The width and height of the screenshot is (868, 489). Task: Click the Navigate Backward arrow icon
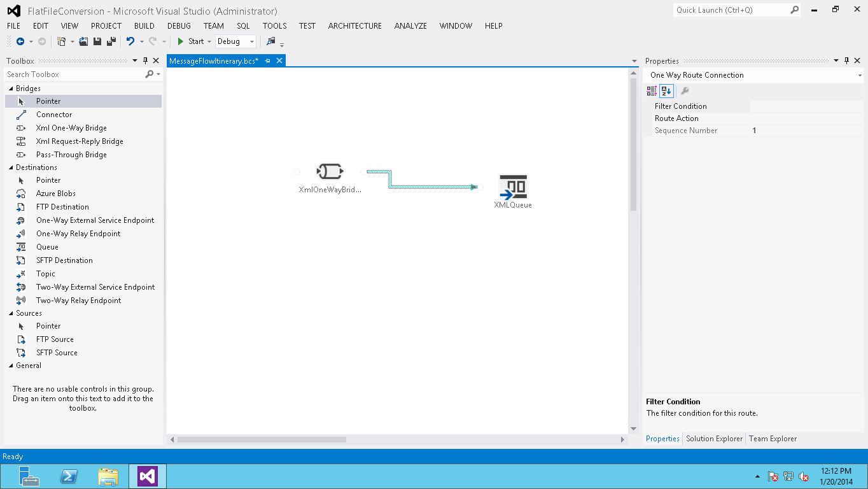coord(20,41)
